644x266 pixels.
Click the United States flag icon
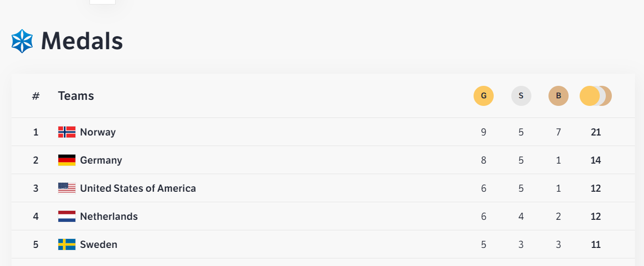pos(67,188)
